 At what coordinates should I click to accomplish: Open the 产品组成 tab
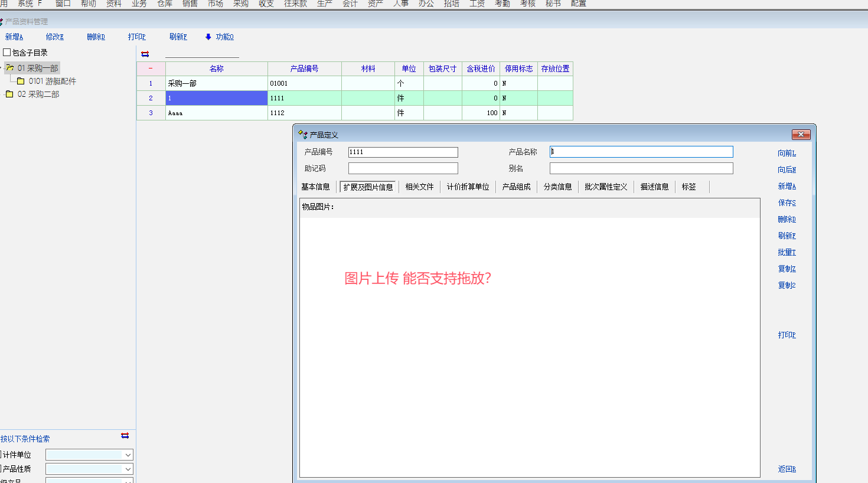click(x=516, y=187)
